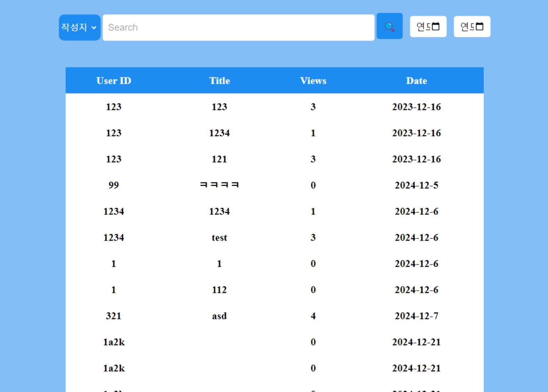Click User ID '321'
The width and height of the screenshot is (548, 392).
pyautogui.click(x=114, y=316)
